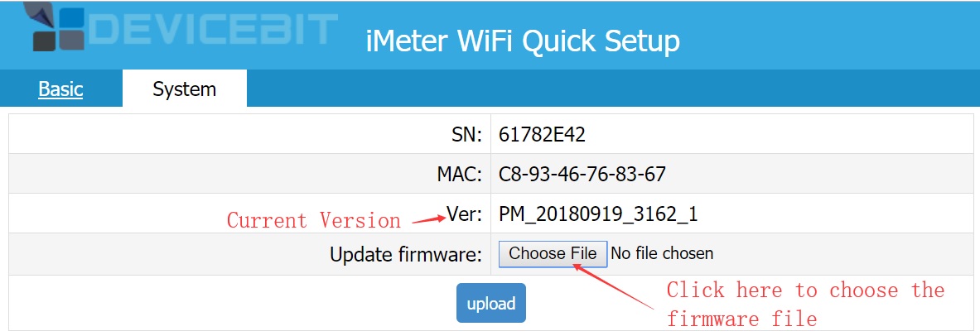Click the "No file chosen" text
This screenshot has width=980, height=336.
click(661, 253)
